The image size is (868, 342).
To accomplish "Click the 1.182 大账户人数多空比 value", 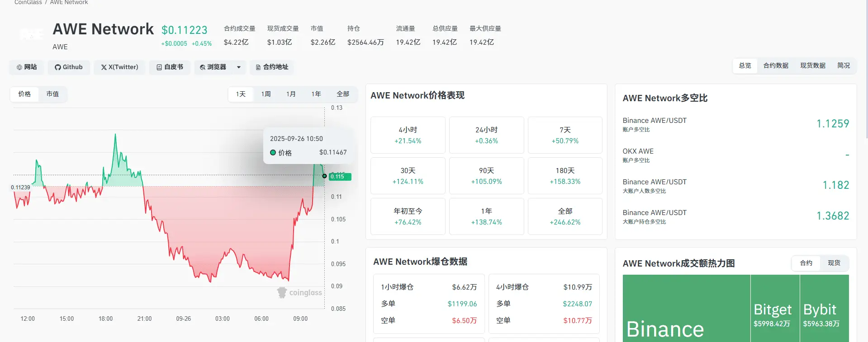I will click(x=836, y=185).
